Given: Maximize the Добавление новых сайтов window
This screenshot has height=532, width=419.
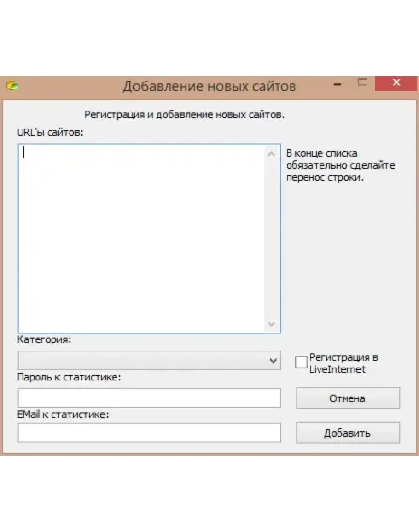Looking at the screenshot, I should (x=363, y=83).
